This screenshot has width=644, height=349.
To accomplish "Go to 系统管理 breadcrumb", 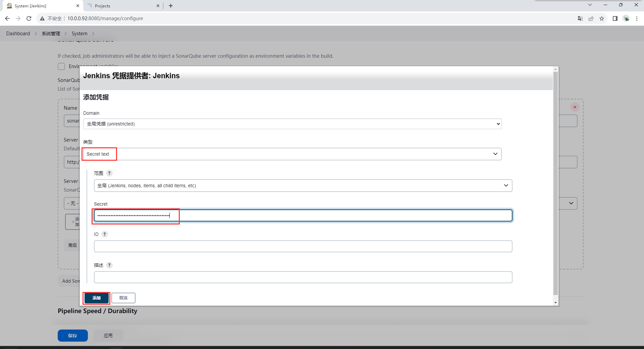I will pos(51,34).
